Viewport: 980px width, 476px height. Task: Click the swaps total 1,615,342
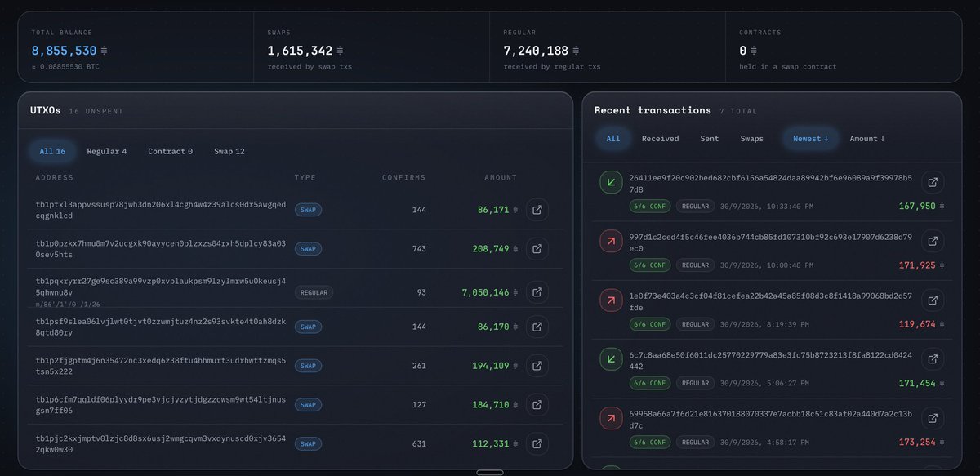click(x=300, y=51)
